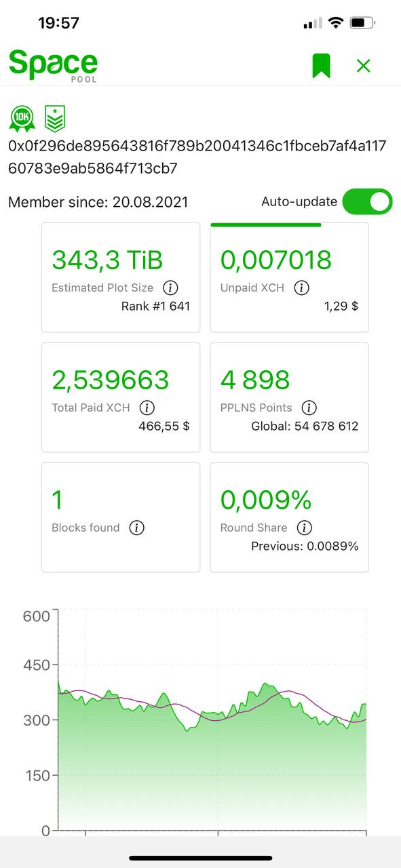This screenshot has height=868, width=401.
Task: Tap the Rank #1 641 text
Action: (x=156, y=307)
